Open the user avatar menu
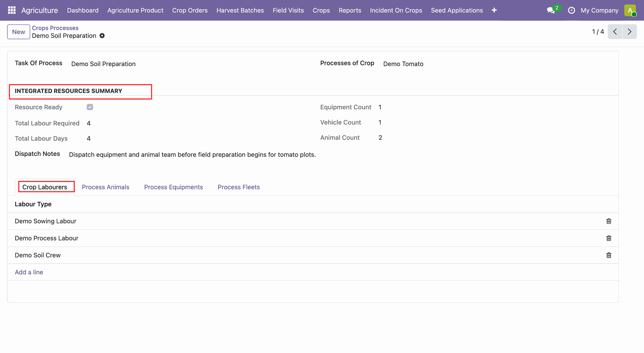The width and height of the screenshot is (644, 353). tap(630, 10)
